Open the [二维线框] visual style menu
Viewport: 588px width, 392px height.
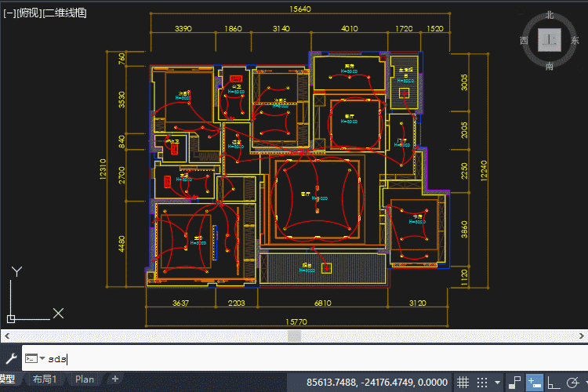point(66,13)
